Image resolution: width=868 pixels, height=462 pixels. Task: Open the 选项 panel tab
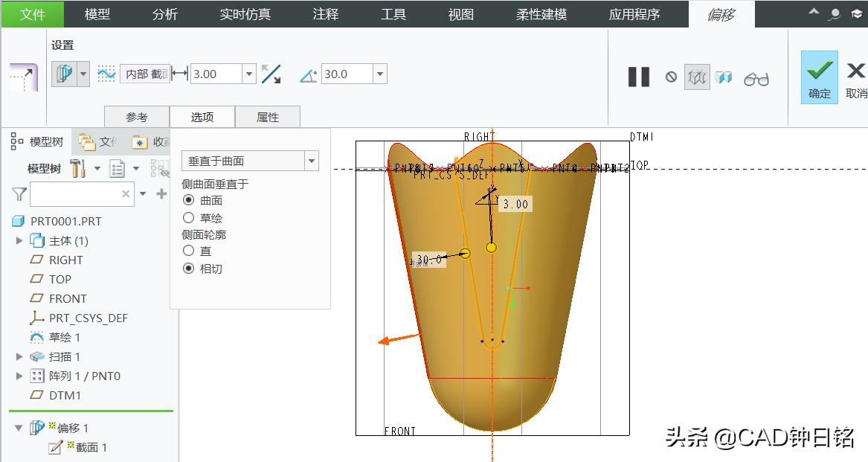tap(202, 117)
